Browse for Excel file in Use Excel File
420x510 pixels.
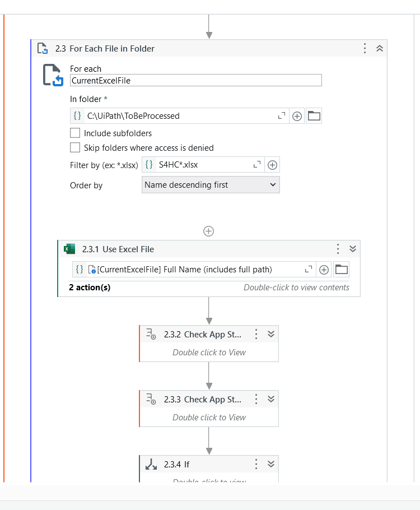coord(342,270)
